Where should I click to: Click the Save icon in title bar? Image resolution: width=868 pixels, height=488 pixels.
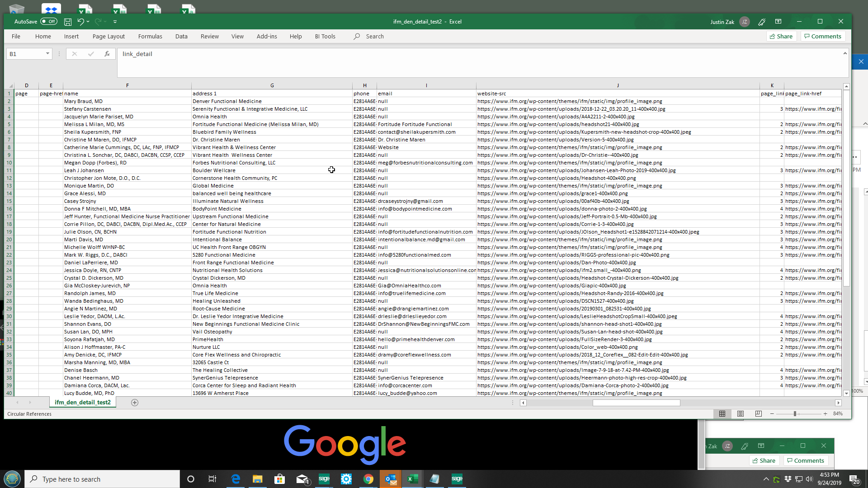click(68, 22)
